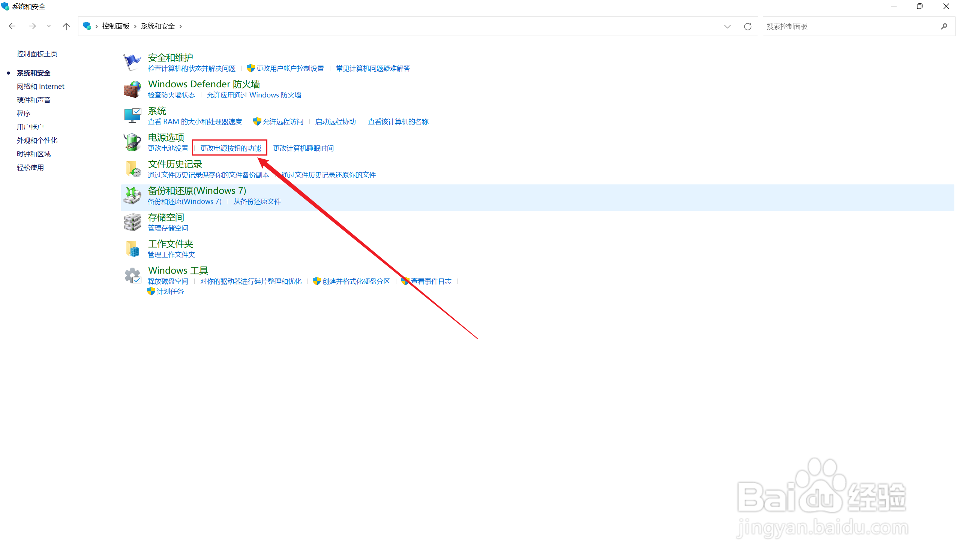960x560 pixels.
Task: Click 查看 RAM 的大小和处理器速度
Action: (x=195, y=122)
